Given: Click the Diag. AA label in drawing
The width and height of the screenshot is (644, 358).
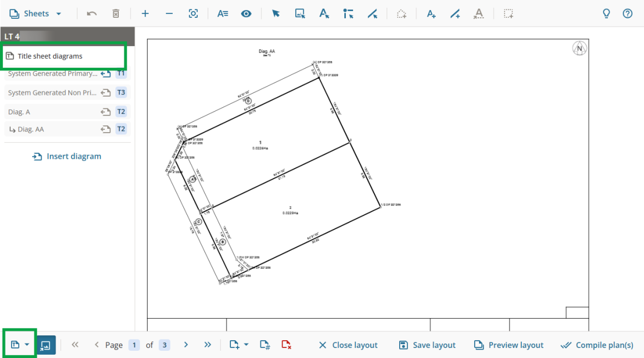Looking at the screenshot, I should (266, 51).
